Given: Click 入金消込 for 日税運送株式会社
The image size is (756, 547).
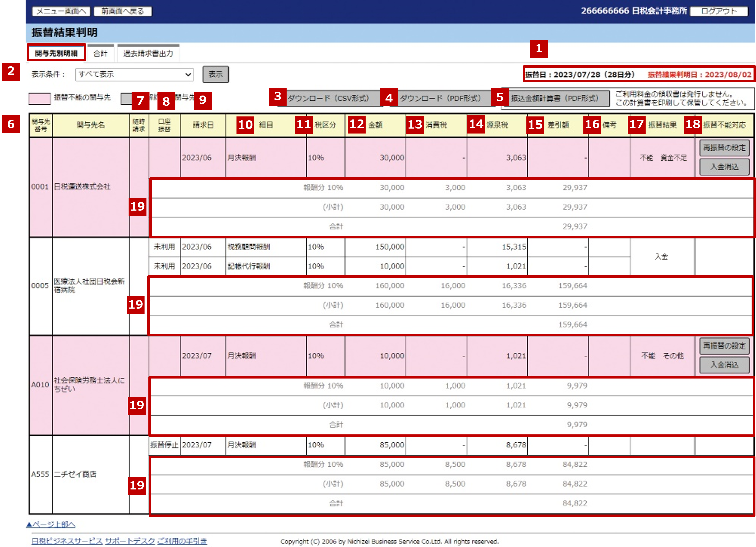Looking at the screenshot, I should click(724, 167).
